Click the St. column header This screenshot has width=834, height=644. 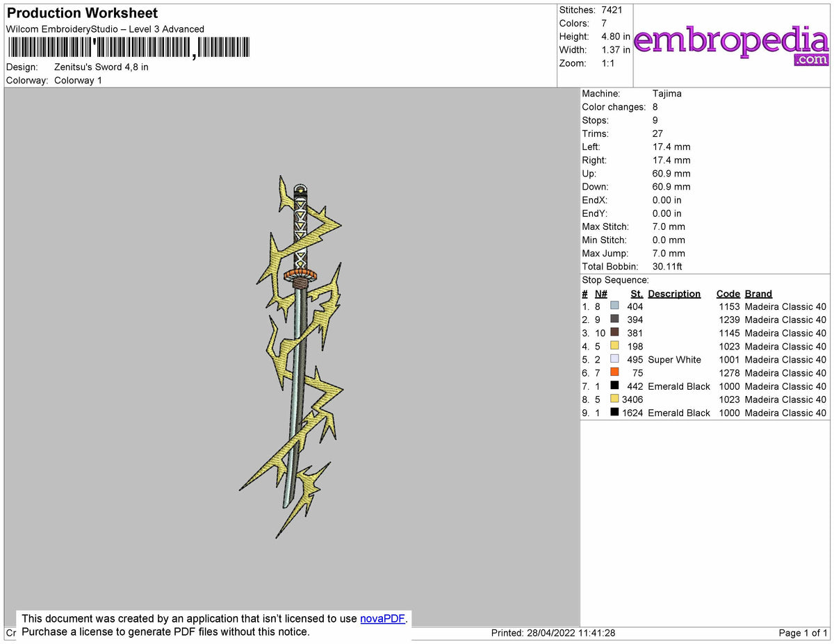tap(637, 293)
